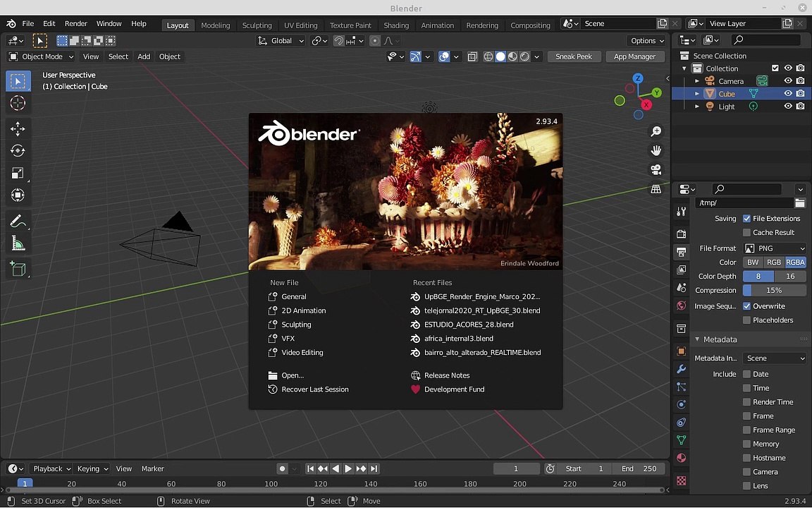Screen dimensions: 812x508
Task: Click the current frame number field
Action: click(x=516, y=468)
